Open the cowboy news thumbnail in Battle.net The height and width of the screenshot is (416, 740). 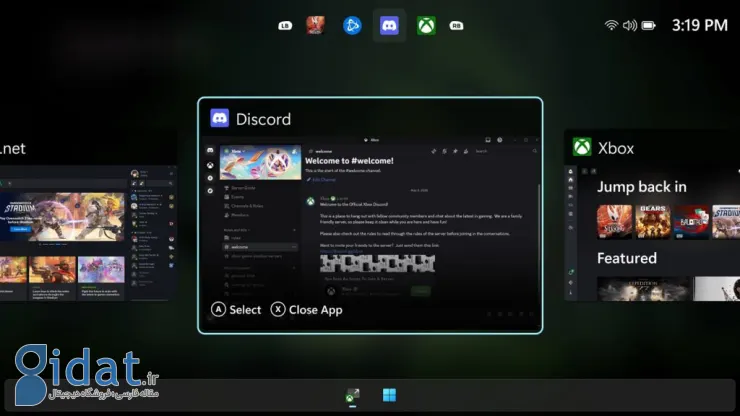coord(52,270)
